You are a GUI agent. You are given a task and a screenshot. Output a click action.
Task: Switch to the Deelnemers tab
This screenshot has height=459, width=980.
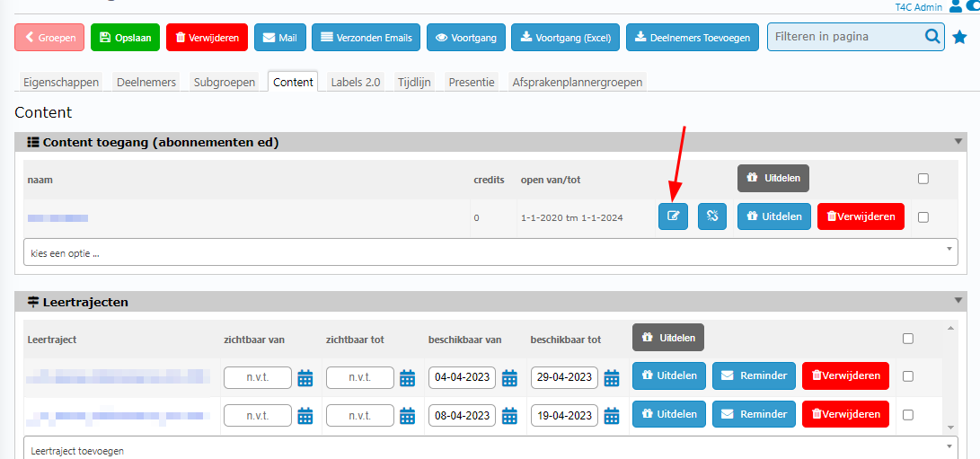(x=146, y=82)
